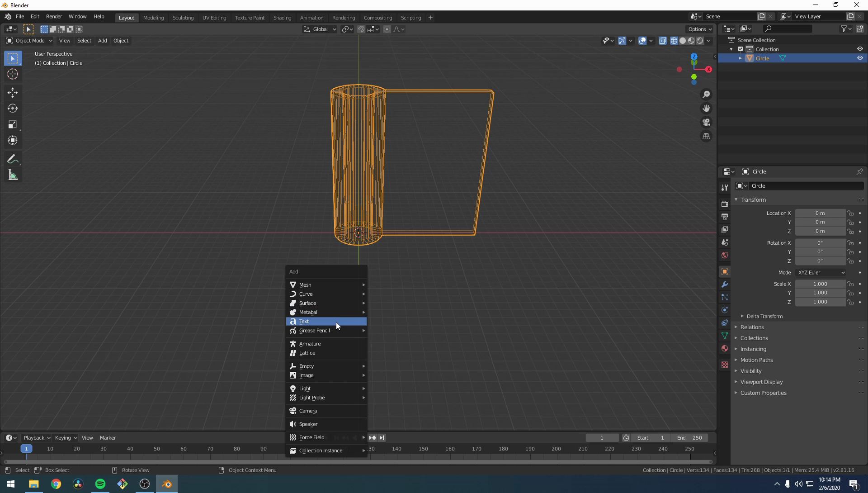Switch to the Sculpting workspace tab

tap(183, 18)
